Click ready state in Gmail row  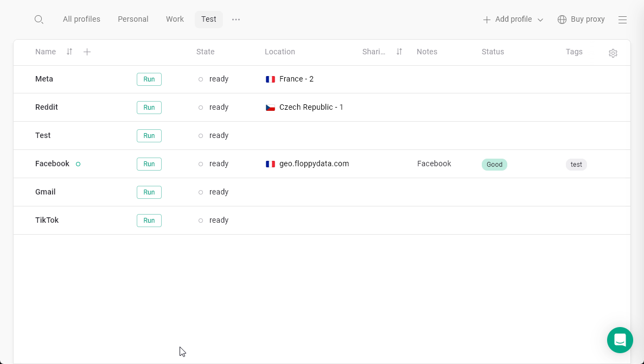[x=219, y=192]
